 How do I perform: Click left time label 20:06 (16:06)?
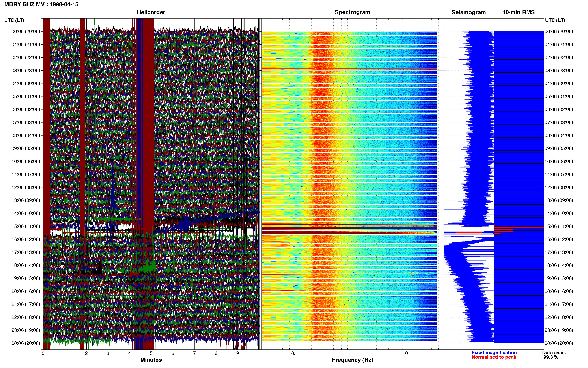(26, 291)
